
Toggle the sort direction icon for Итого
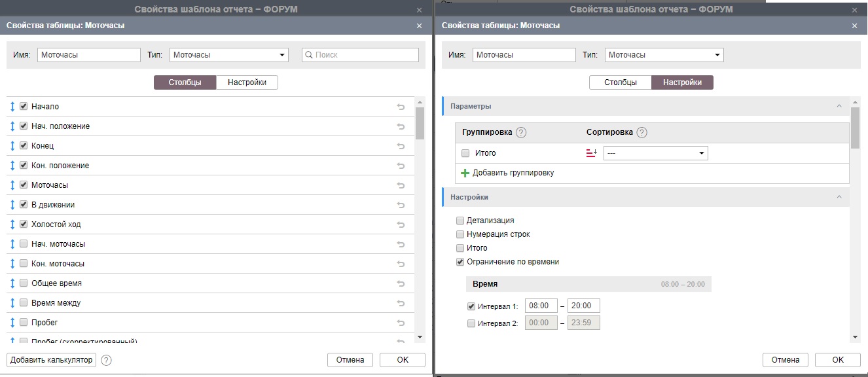click(x=592, y=153)
